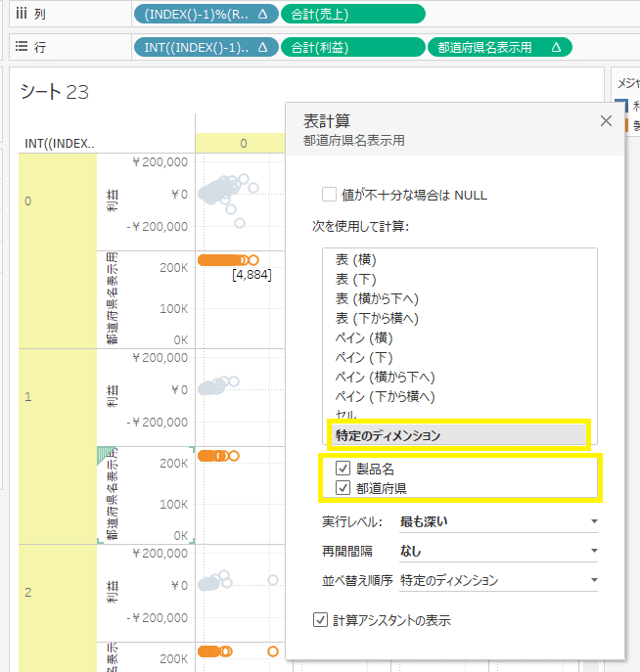Click the 都道府県名表示用 pill on rows shelf
This screenshot has width=640, height=672.
(500, 47)
